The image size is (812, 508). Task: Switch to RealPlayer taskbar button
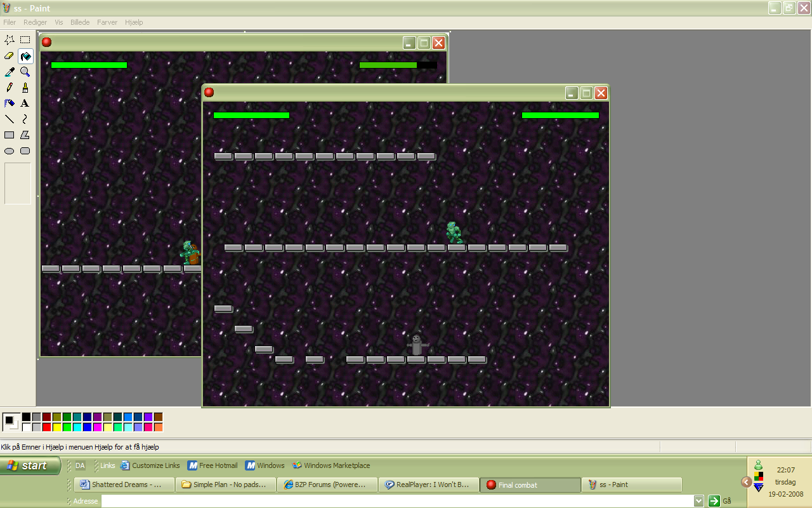[429, 485]
